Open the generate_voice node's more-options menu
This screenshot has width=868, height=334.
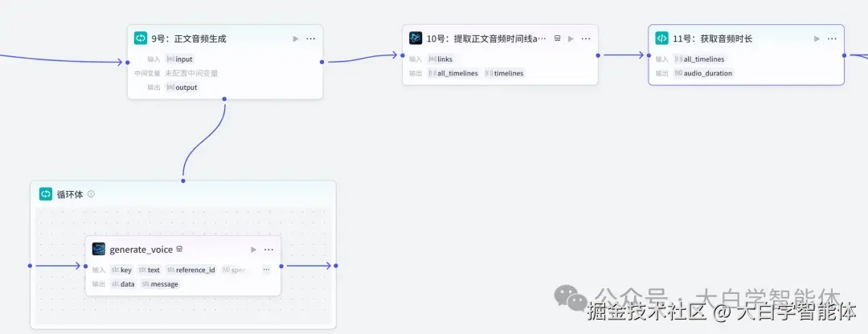pyautogui.click(x=269, y=250)
